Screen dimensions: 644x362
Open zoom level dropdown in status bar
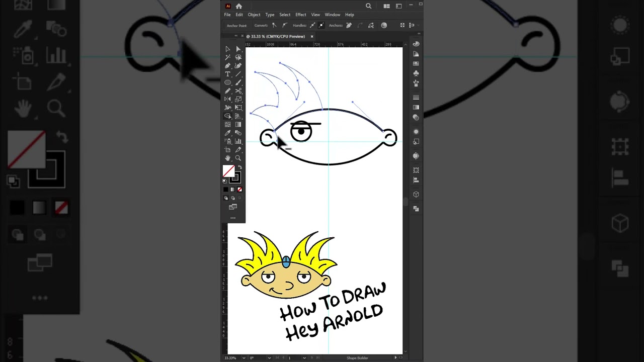click(244, 357)
